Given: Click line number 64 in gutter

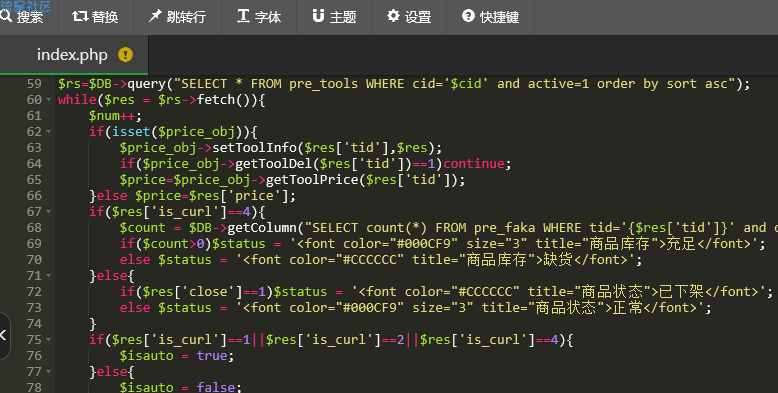Looking at the screenshot, I should pos(34,164).
